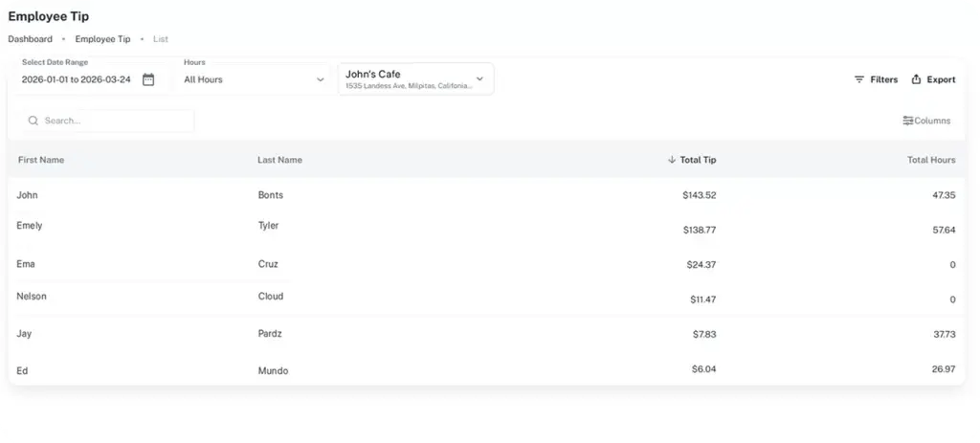Click the $6.04 total tip value
The height and width of the screenshot is (443, 980).
click(703, 368)
